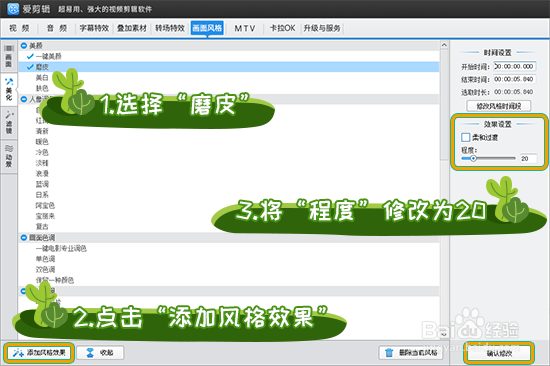Select the 冷色 style

[x=42, y=152]
